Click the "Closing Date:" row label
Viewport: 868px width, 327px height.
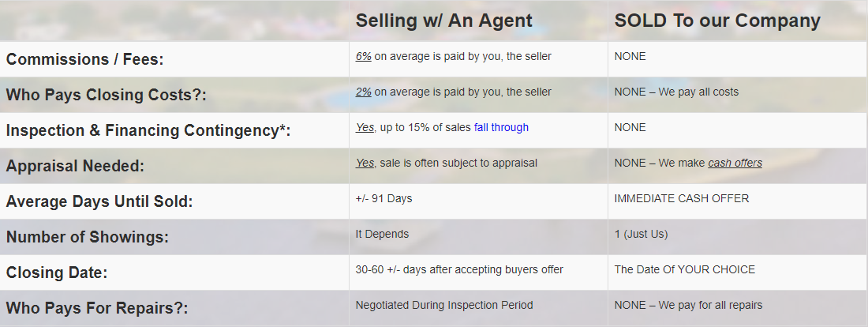57,272
